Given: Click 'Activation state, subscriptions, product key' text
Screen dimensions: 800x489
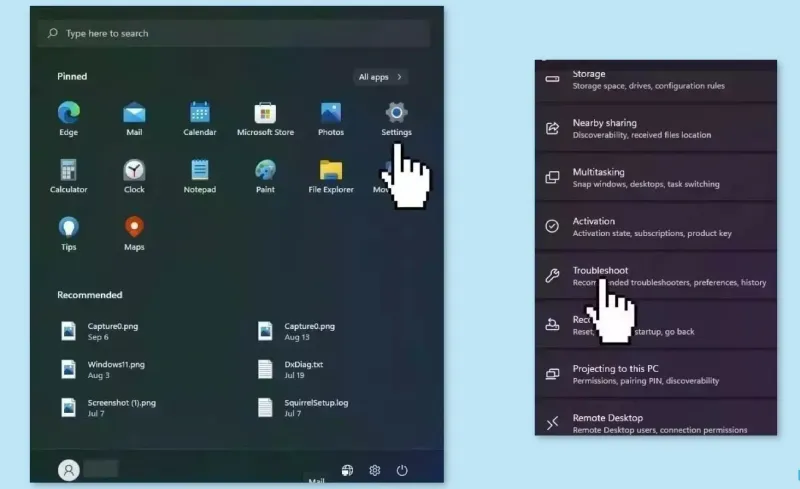Looking at the screenshot, I should click(x=652, y=233).
